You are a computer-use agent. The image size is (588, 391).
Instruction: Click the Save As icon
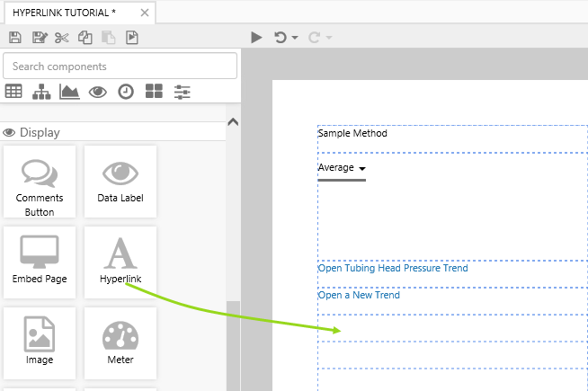39,38
